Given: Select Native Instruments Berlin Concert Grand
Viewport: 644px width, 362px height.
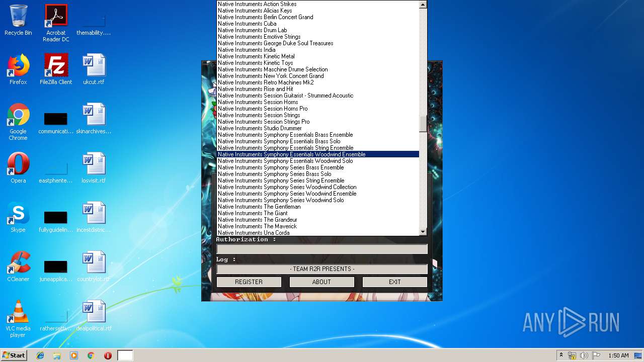Looking at the screenshot, I should [x=318, y=17].
